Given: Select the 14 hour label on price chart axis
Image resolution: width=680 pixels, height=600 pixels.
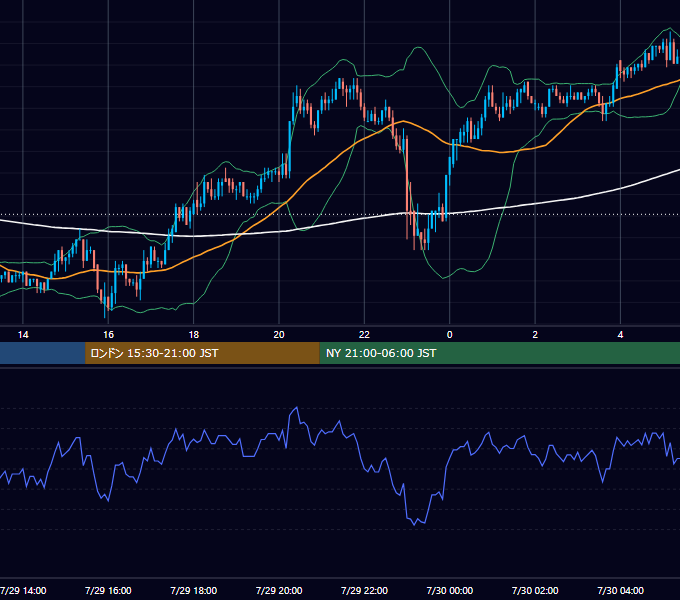Looking at the screenshot, I should pyautogui.click(x=23, y=334).
